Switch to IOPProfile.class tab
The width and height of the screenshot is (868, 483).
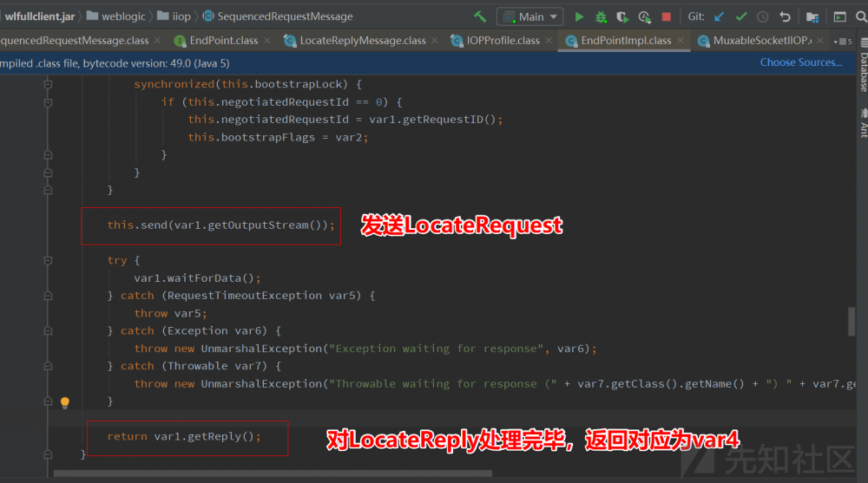point(502,41)
